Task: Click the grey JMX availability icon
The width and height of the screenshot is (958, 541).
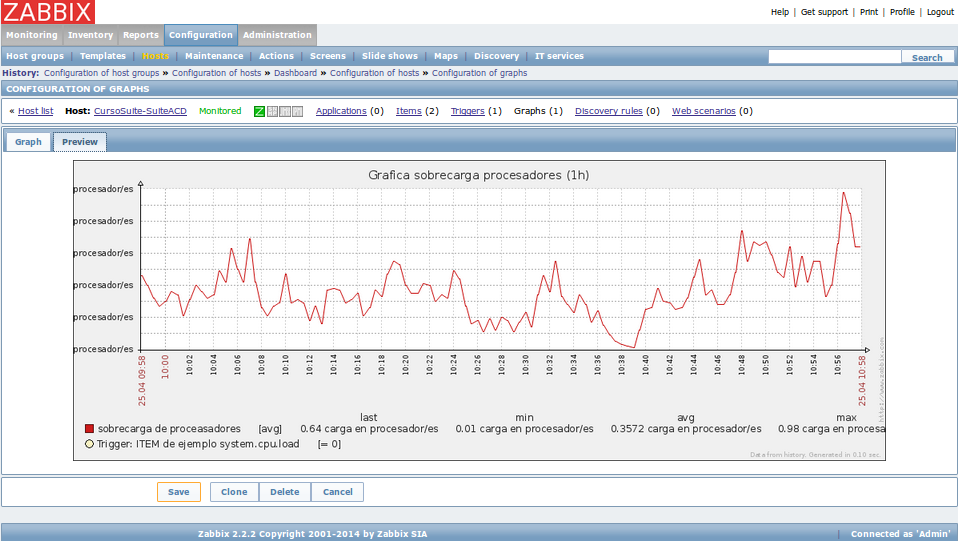Action: 285,111
